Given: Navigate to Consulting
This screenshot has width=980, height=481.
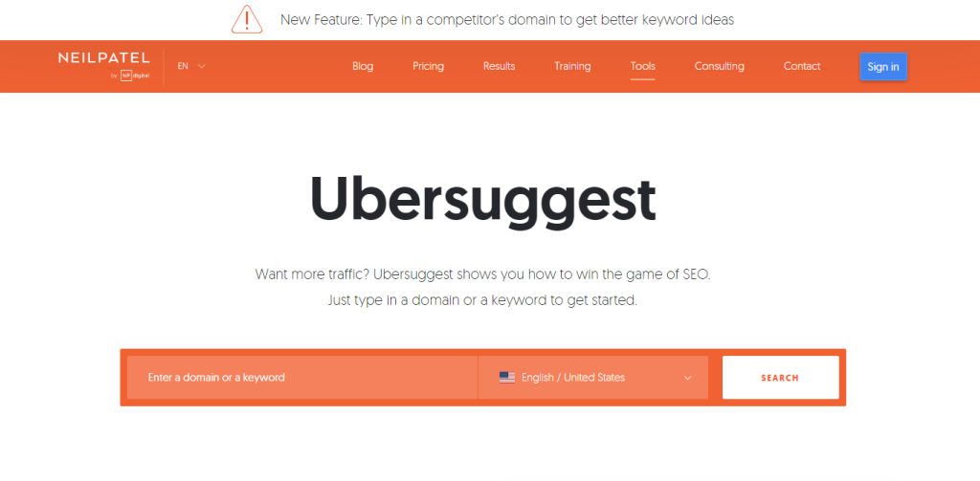Looking at the screenshot, I should (720, 66).
